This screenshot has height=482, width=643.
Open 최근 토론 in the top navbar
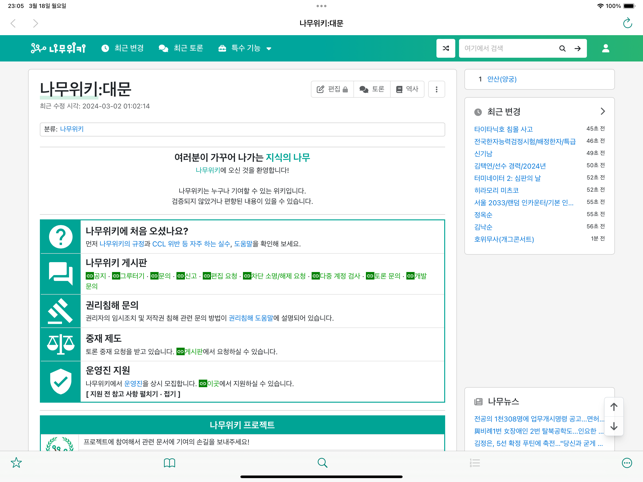click(181, 48)
